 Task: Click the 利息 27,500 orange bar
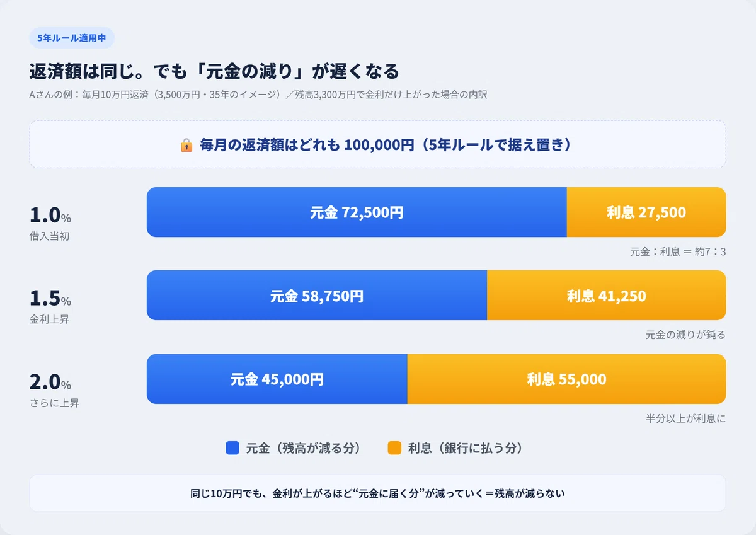(x=646, y=212)
